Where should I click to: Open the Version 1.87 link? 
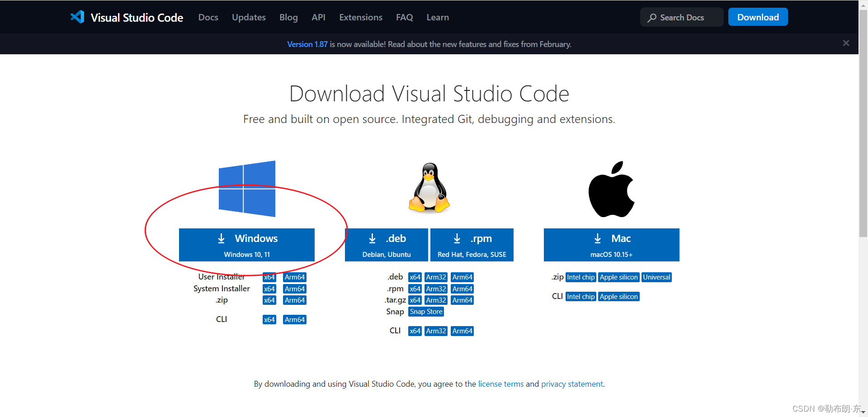click(307, 44)
